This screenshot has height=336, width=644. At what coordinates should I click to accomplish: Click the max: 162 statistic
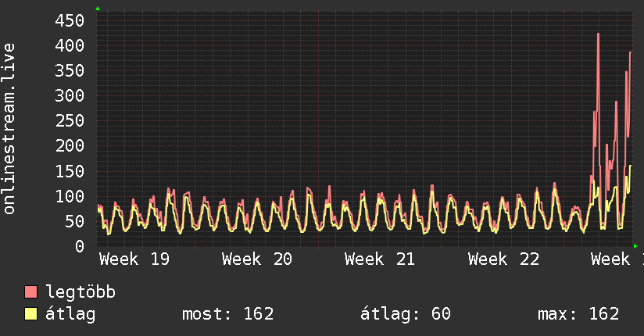pos(578,314)
